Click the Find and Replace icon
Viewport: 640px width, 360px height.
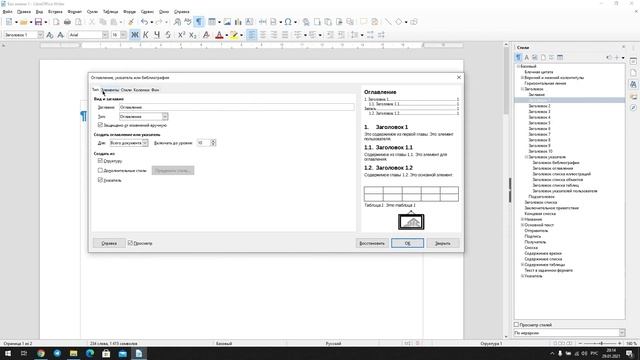pos(177,22)
